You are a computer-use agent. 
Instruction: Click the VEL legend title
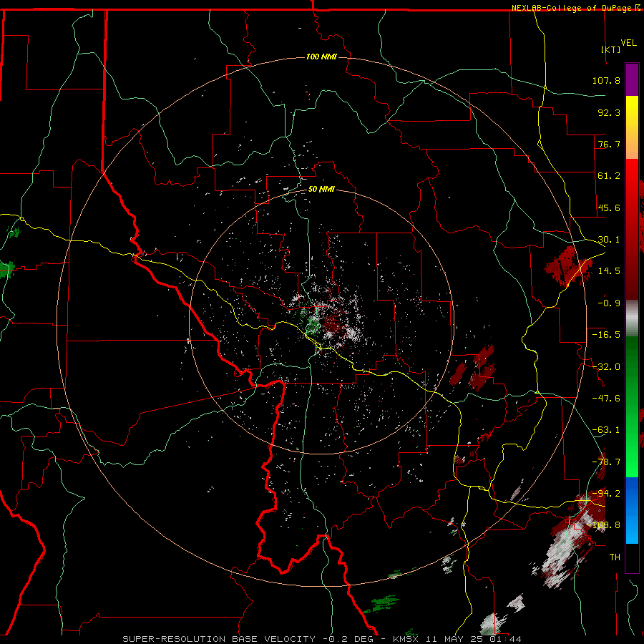click(x=628, y=43)
